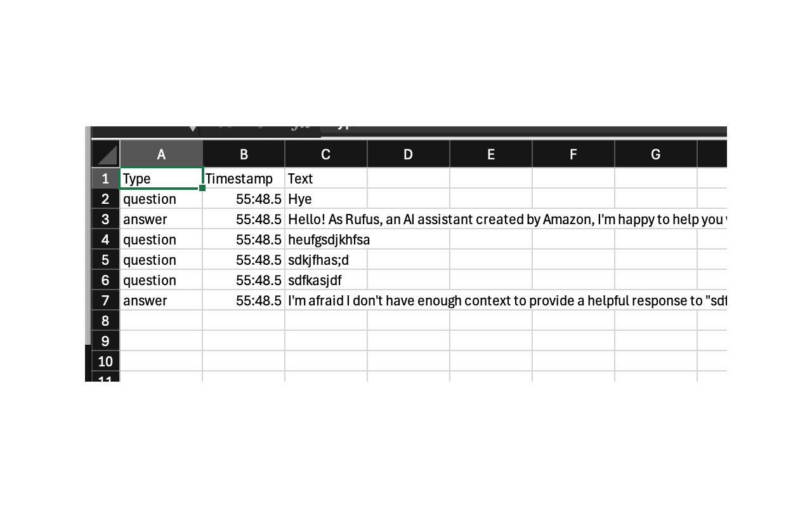The width and height of the screenshot is (812, 508).
Task: Select the Rufus greeting cell in row 3
Action: 506,219
